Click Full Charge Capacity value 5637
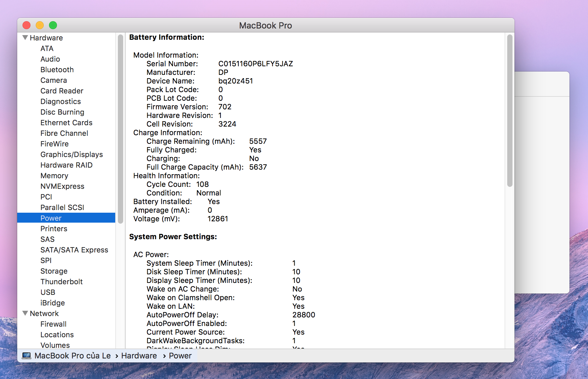The image size is (588, 379). 258,167
